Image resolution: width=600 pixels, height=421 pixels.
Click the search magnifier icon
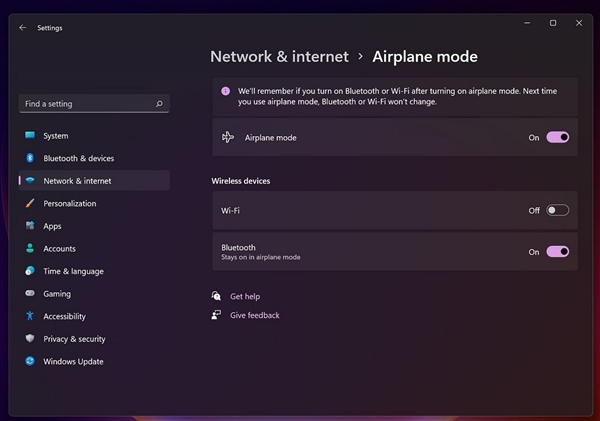point(159,104)
